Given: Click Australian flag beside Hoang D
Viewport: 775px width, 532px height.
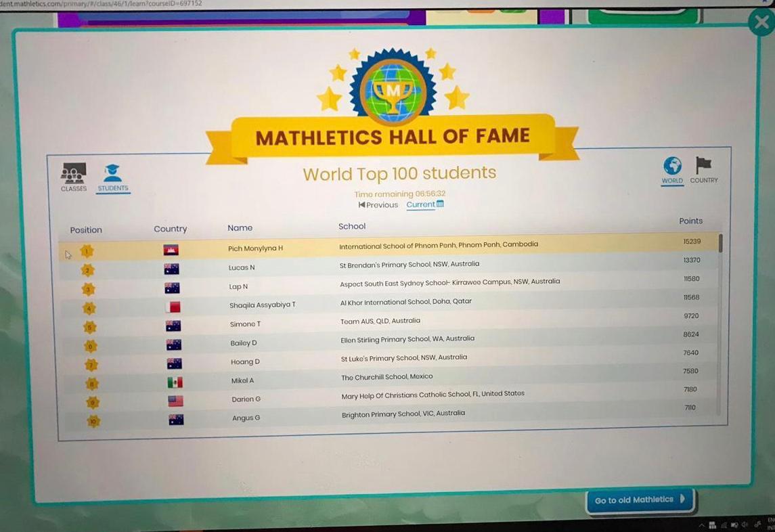Looking at the screenshot, I should click(x=175, y=363).
